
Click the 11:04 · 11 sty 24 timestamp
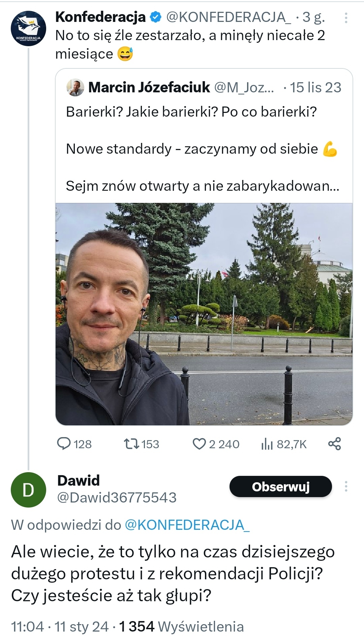[x=60, y=627]
